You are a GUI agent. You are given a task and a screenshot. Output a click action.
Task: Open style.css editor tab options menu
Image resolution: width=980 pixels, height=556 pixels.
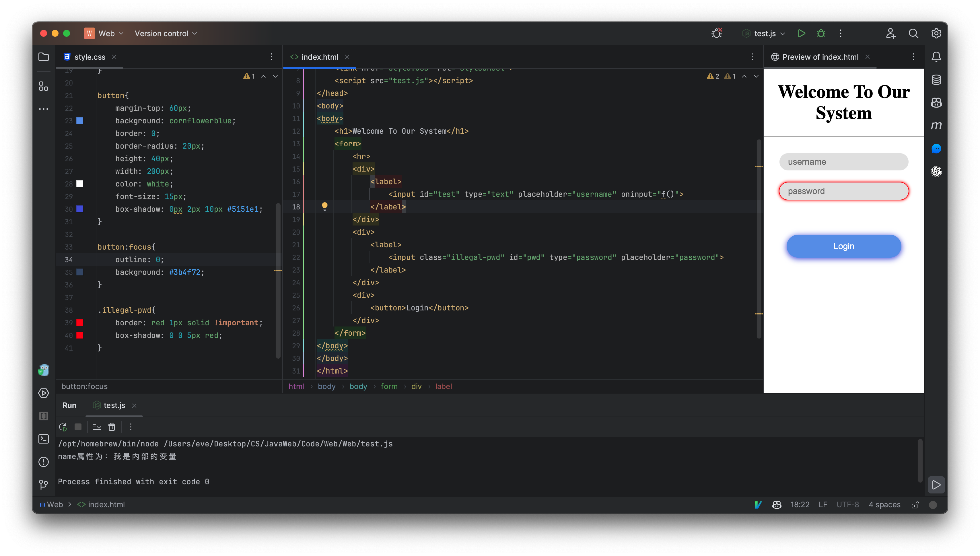coord(271,57)
